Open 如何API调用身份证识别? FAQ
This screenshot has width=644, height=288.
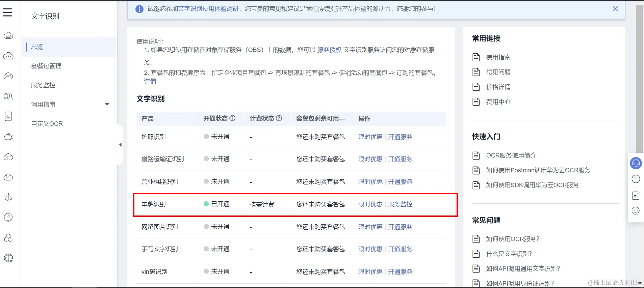click(x=520, y=284)
